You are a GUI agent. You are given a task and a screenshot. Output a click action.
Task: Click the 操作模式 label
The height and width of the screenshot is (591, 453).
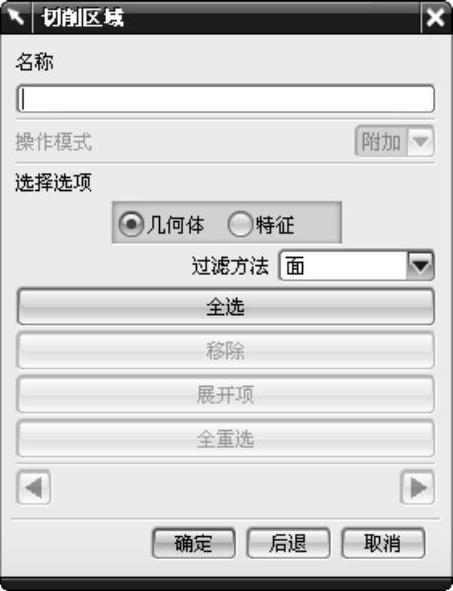(54, 142)
